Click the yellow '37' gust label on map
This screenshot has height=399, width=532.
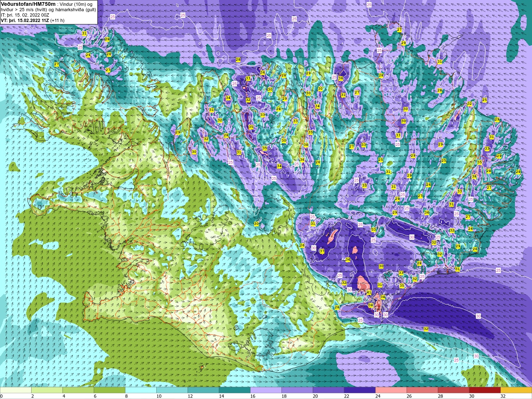coord(322,251)
